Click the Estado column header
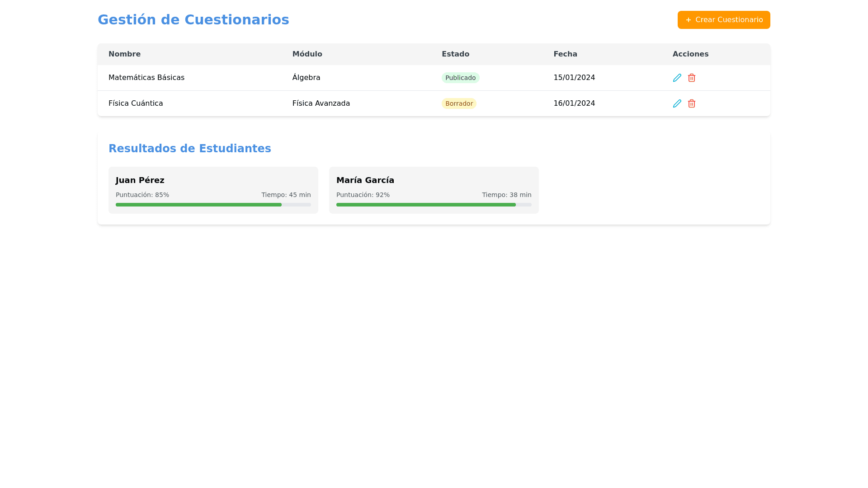This screenshot has height=488, width=868. pos(455,54)
